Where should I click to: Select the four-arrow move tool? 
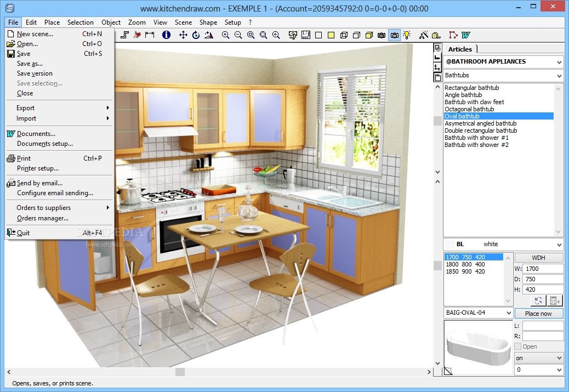click(x=184, y=35)
